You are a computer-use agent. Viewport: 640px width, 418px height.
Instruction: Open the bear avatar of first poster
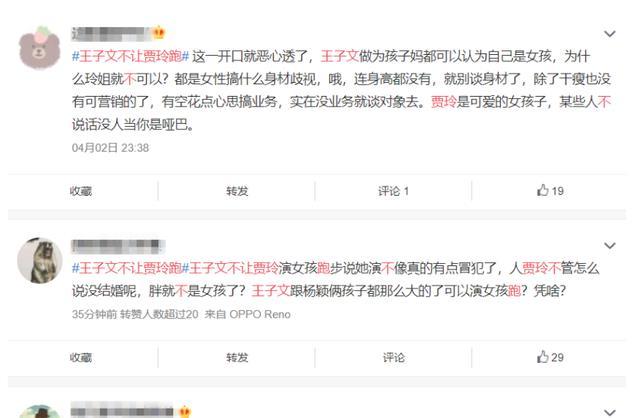(40, 47)
